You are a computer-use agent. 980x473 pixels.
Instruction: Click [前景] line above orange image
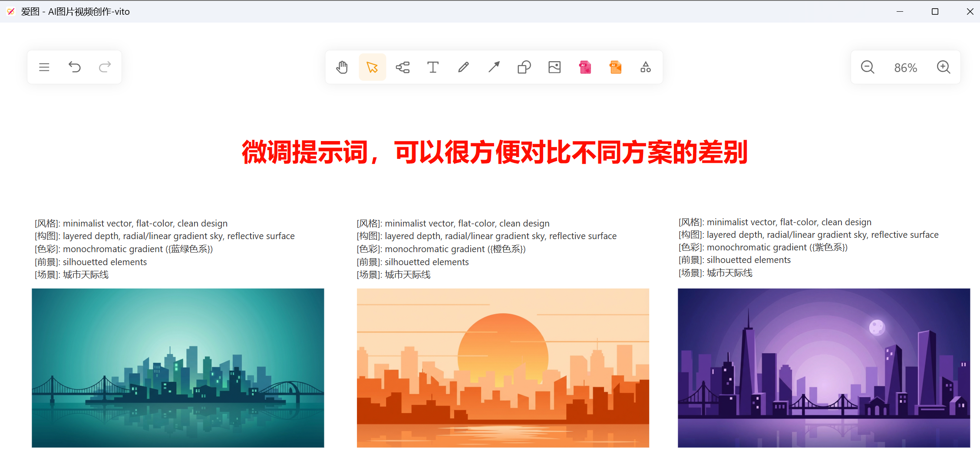[x=413, y=262]
